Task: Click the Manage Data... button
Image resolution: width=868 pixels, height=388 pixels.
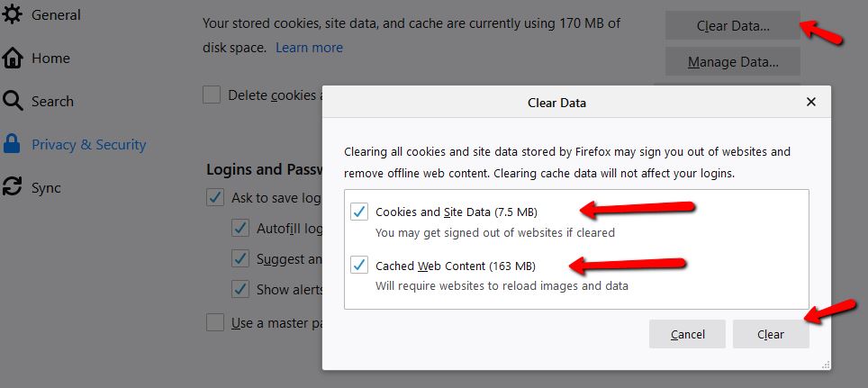Action: click(733, 61)
